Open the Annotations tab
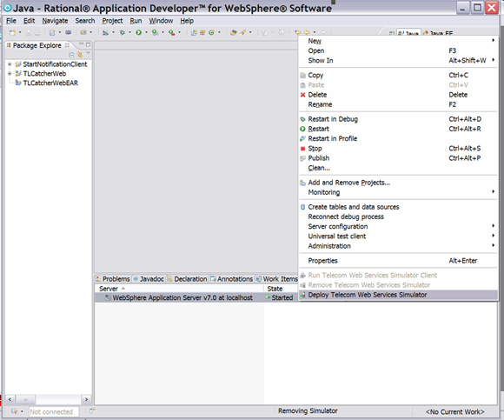 [x=232, y=279]
